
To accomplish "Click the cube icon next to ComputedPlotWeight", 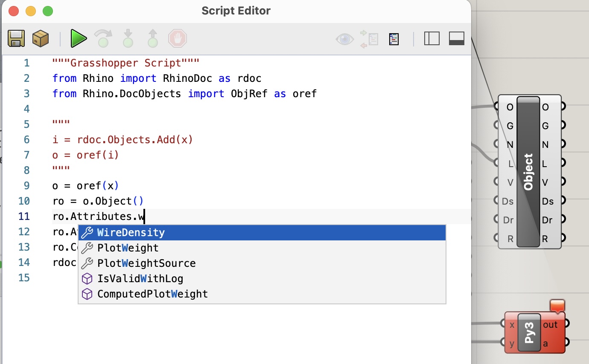I will 87,294.
